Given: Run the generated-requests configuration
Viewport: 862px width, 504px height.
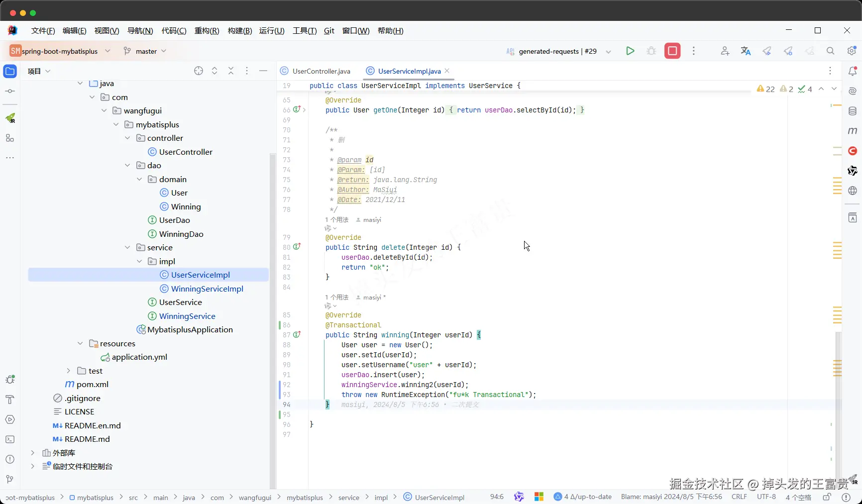Looking at the screenshot, I should [x=630, y=51].
